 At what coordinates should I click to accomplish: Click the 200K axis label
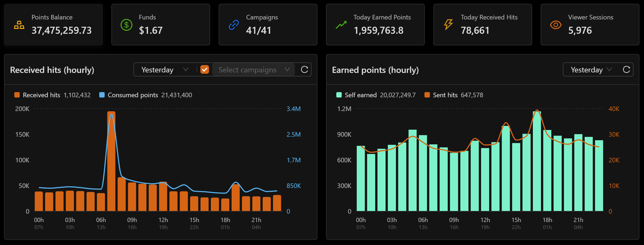22,109
